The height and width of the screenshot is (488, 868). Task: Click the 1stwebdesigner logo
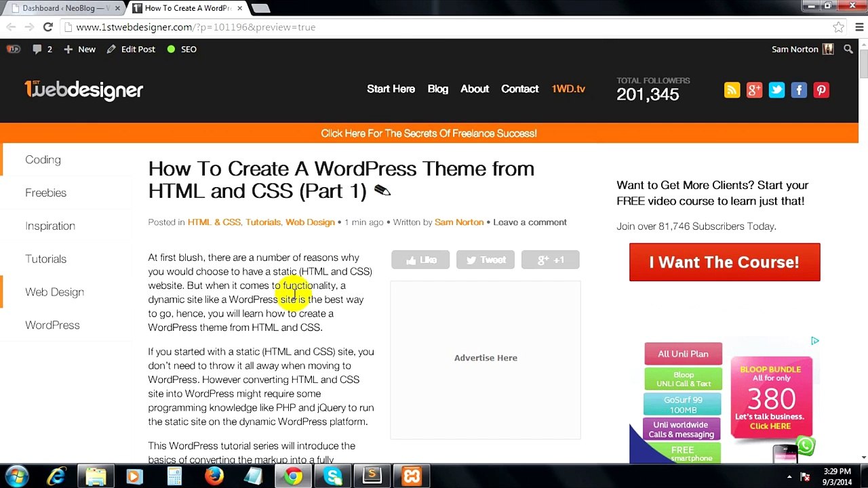click(83, 89)
